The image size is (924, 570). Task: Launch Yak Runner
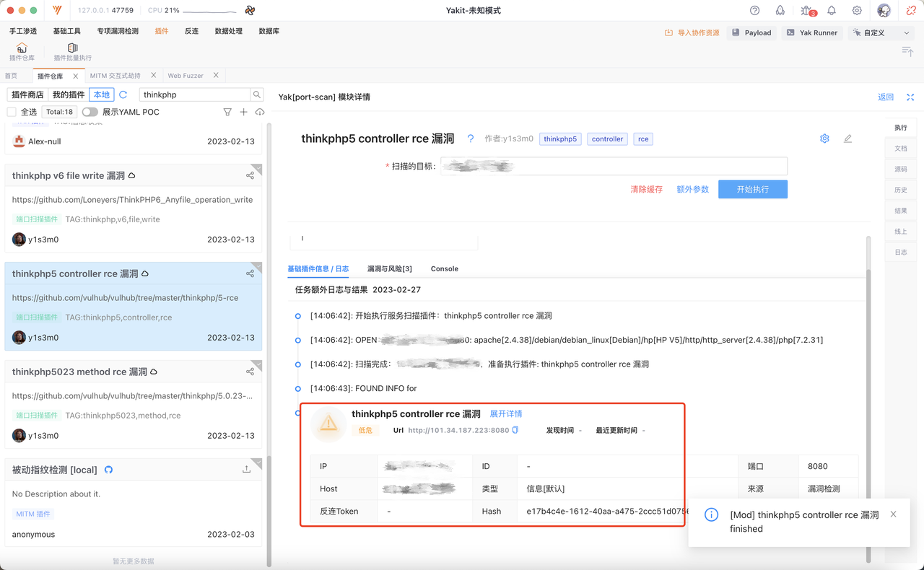tap(811, 32)
